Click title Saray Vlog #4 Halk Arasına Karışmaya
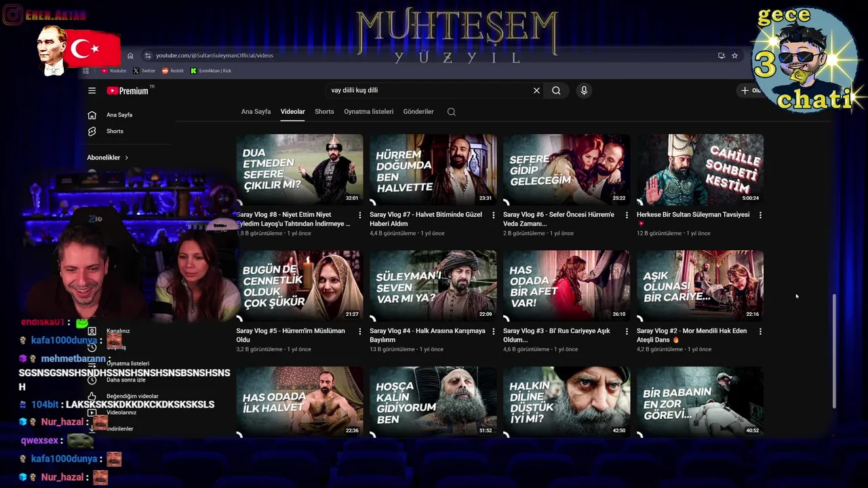The height and width of the screenshot is (488, 868). 427,335
